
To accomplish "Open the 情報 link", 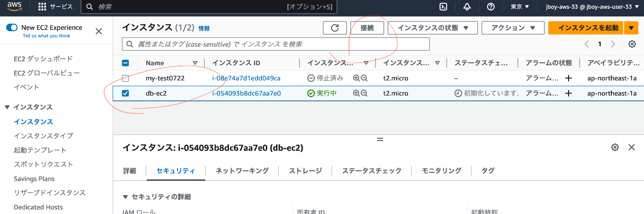I will click(204, 28).
